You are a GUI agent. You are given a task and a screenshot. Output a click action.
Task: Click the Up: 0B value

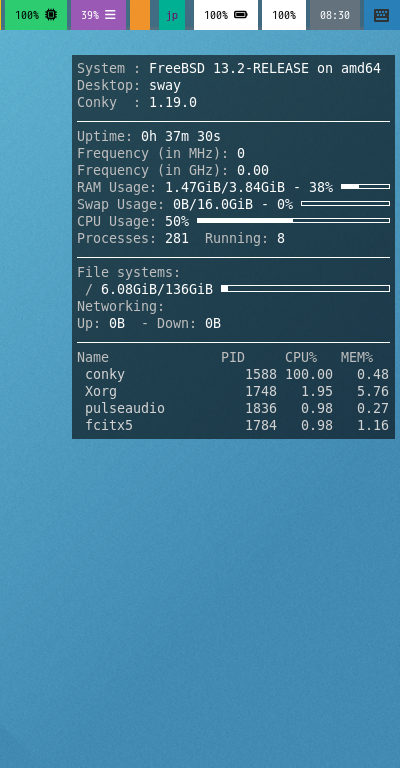tap(117, 324)
